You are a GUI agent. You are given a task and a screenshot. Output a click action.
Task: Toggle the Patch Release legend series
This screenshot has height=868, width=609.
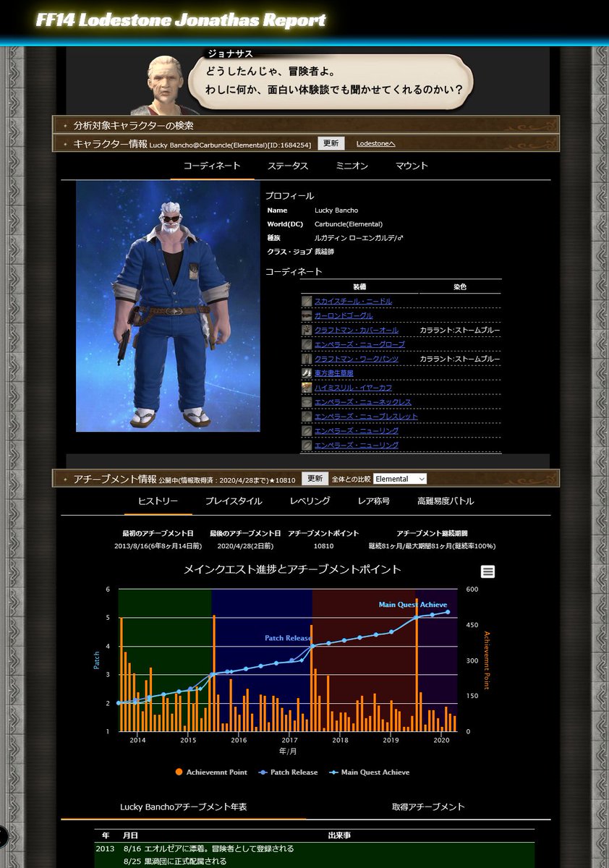click(288, 772)
